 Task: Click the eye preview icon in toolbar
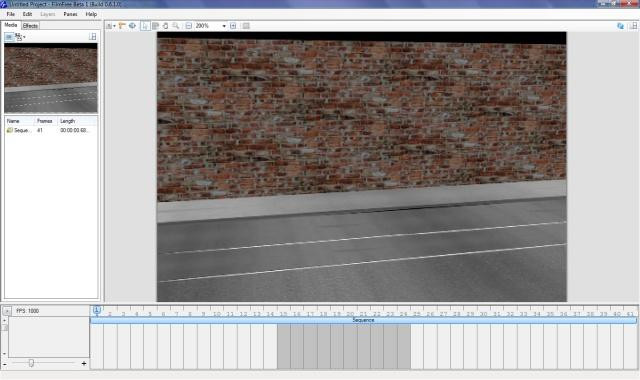(x=132, y=26)
